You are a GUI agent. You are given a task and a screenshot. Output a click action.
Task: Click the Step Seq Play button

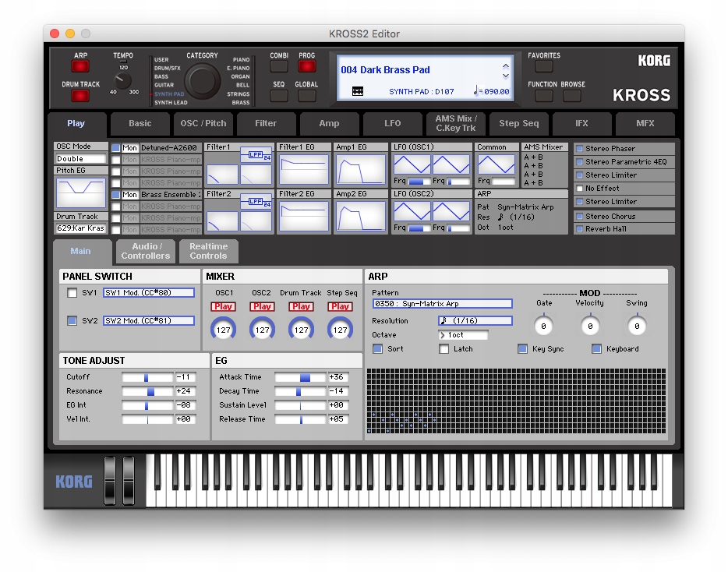341,306
